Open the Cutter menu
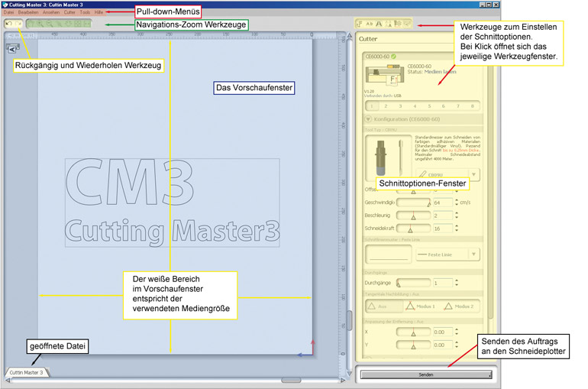The height and width of the screenshot is (389, 588). (69, 12)
